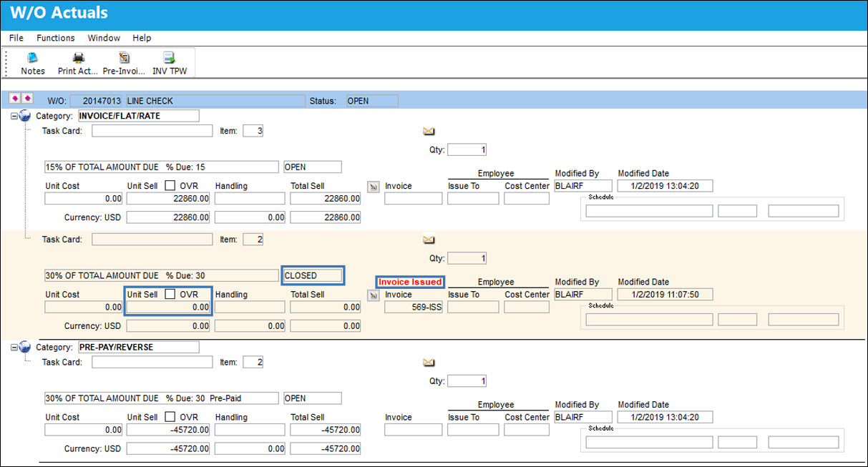Click the small invoice icon beside invoice 569-ISS
868x467 pixels.
coord(373,295)
